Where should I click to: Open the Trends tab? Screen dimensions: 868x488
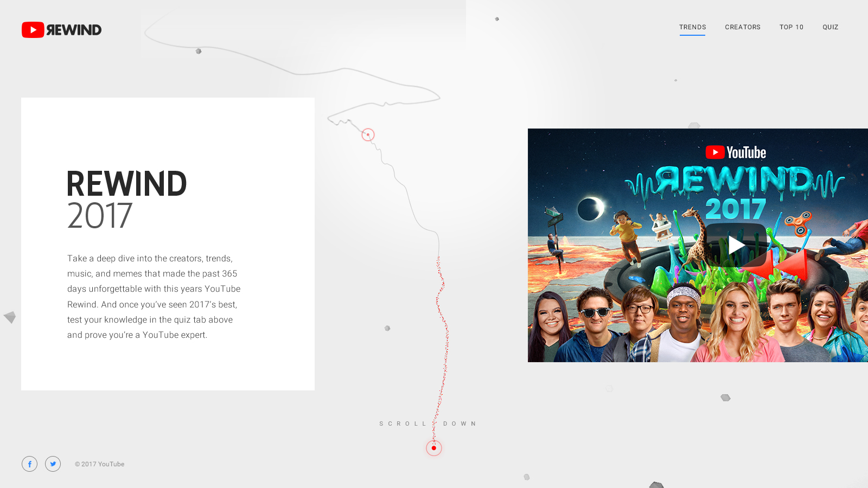pyautogui.click(x=692, y=27)
